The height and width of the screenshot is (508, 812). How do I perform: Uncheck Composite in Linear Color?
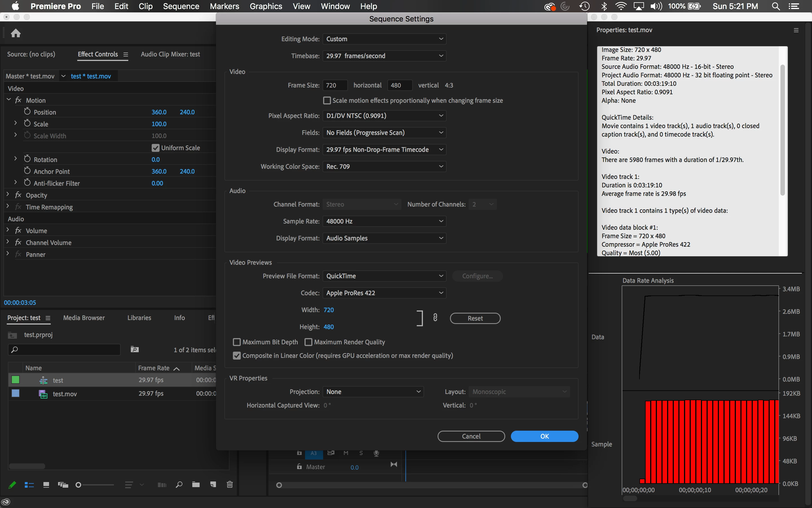pyautogui.click(x=237, y=356)
